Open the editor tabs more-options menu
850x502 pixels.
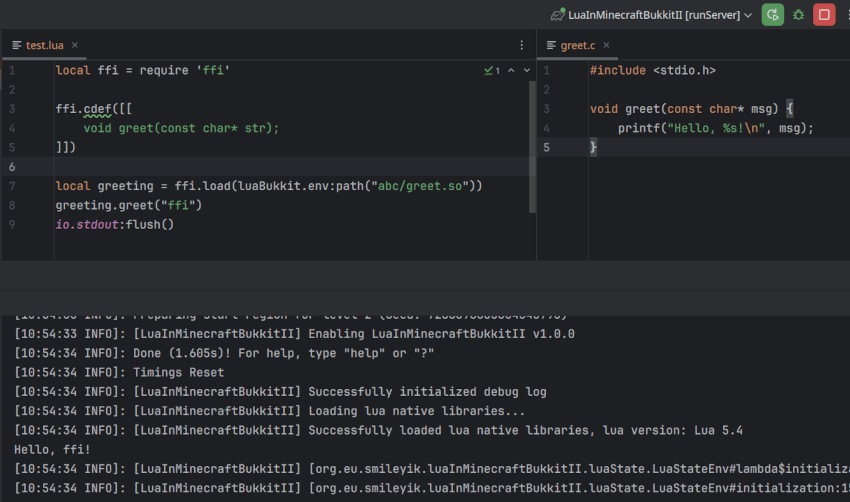tap(521, 45)
